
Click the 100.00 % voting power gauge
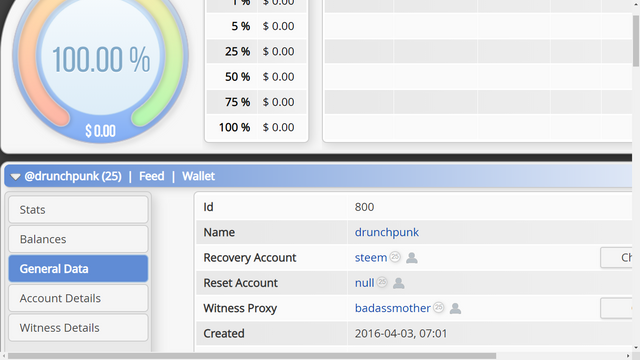(100, 60)
